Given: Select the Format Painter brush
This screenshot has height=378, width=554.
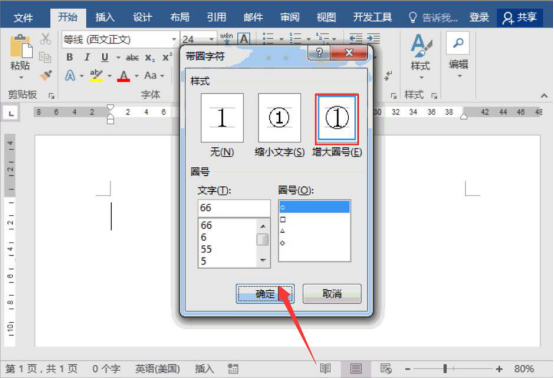Looking at the screenshot, I should 46,75.
